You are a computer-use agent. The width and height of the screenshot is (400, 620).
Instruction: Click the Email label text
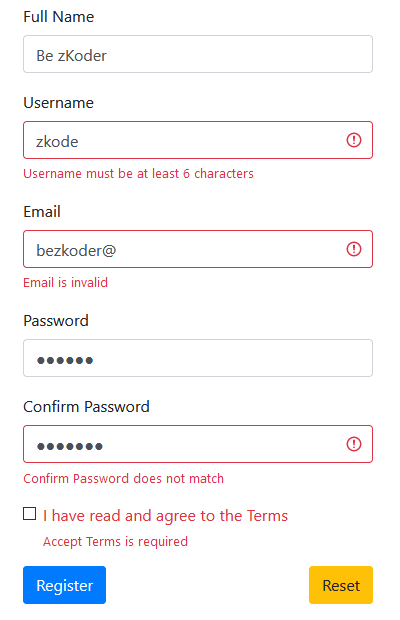pyautogui.click(x=42, y=212)
